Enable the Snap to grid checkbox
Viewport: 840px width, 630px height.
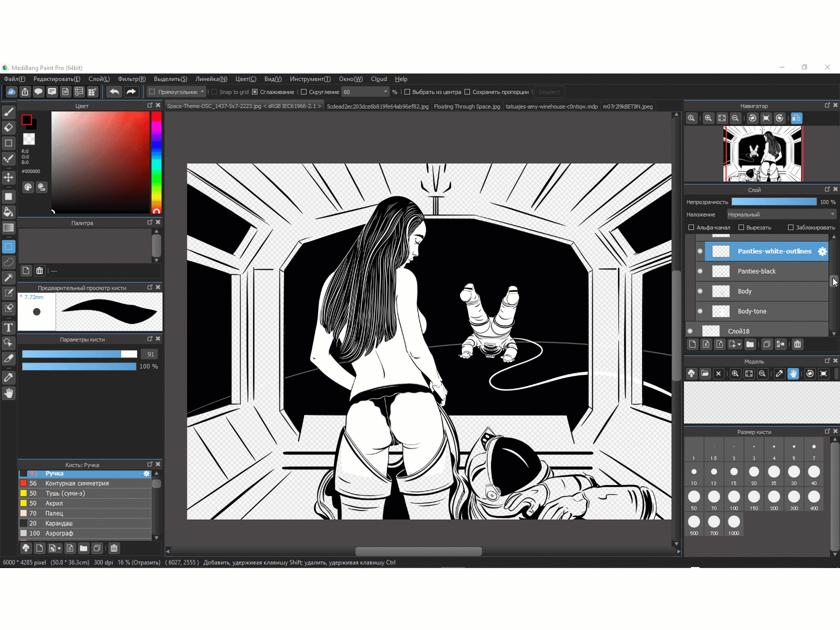pos(214,92)
